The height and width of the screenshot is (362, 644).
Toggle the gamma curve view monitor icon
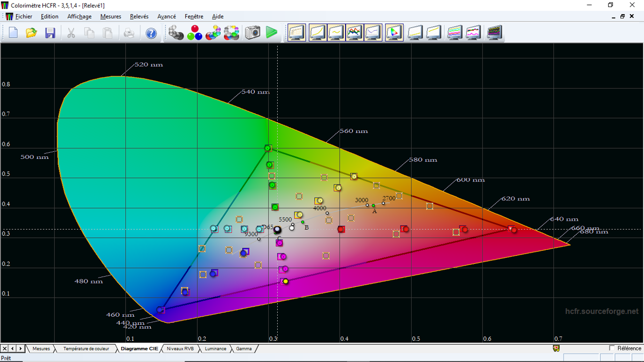coord(336,33)
